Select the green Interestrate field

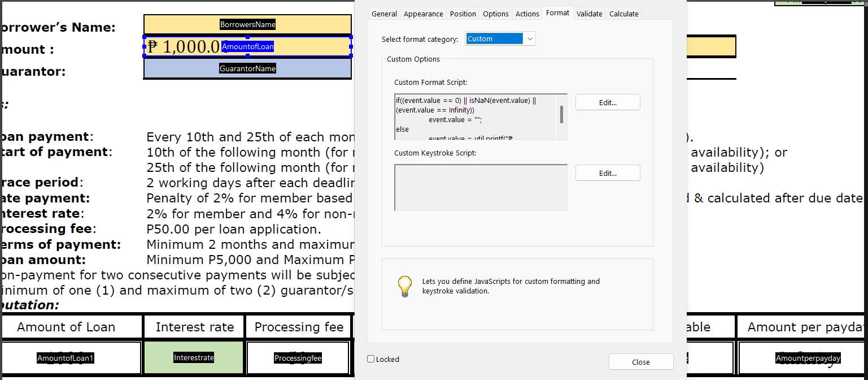[x=194, y=357]
